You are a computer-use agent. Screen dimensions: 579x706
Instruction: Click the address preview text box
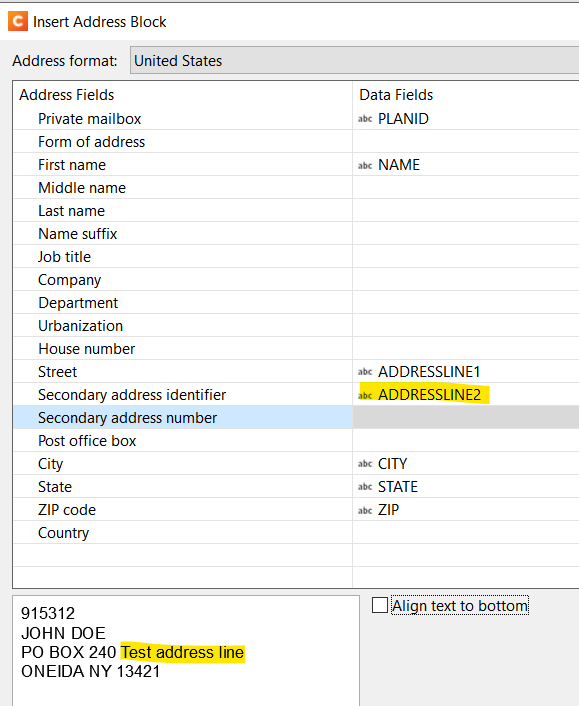click(x=186, y=651)
